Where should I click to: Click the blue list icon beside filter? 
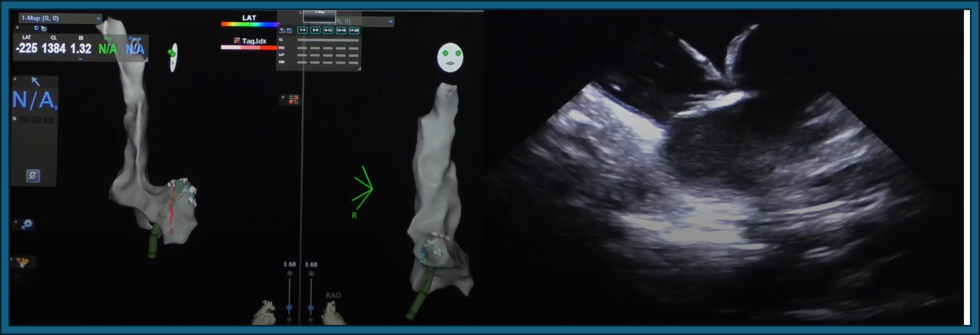pos(289,30)
